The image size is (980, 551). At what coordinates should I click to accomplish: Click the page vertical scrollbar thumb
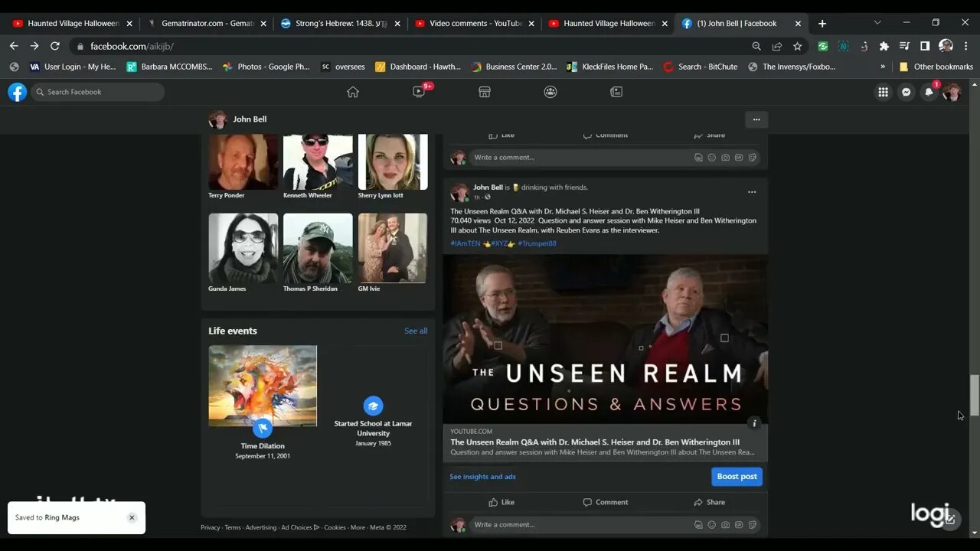(x=975, y=395)
